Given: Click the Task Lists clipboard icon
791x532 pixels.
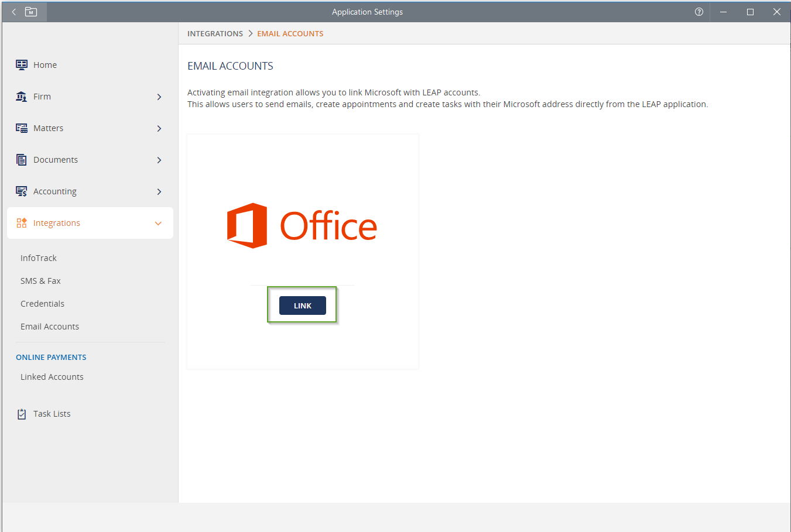Looking at the screenshot, I should pos(22,414).
